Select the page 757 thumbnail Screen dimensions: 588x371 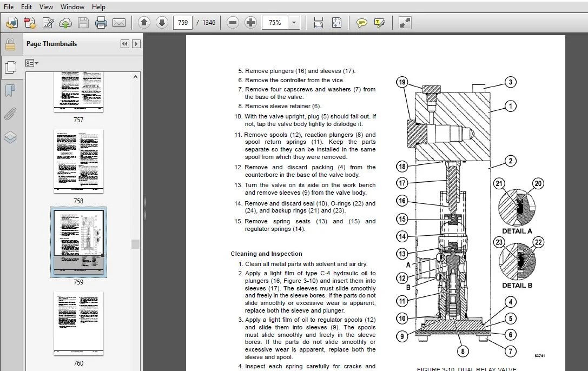[x=78, y=92]
